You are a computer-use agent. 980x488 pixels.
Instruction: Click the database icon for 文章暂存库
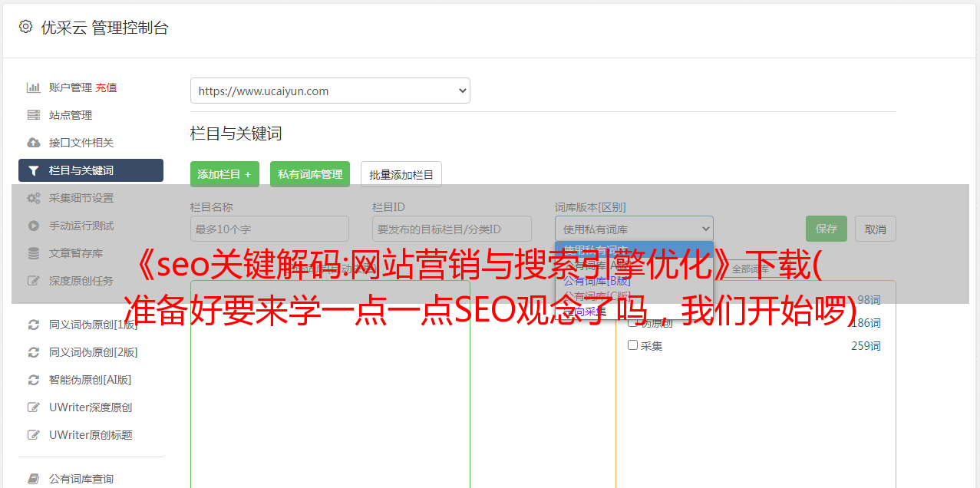pos(33,253)
